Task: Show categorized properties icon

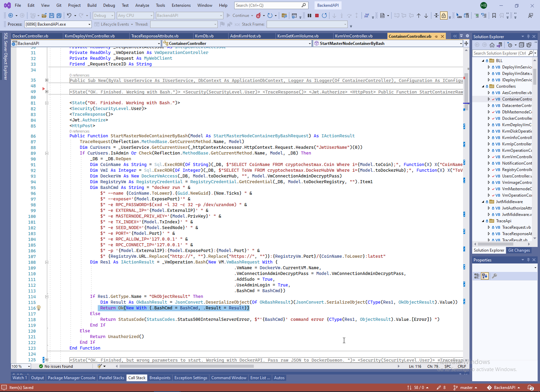Action: (477, 276)
